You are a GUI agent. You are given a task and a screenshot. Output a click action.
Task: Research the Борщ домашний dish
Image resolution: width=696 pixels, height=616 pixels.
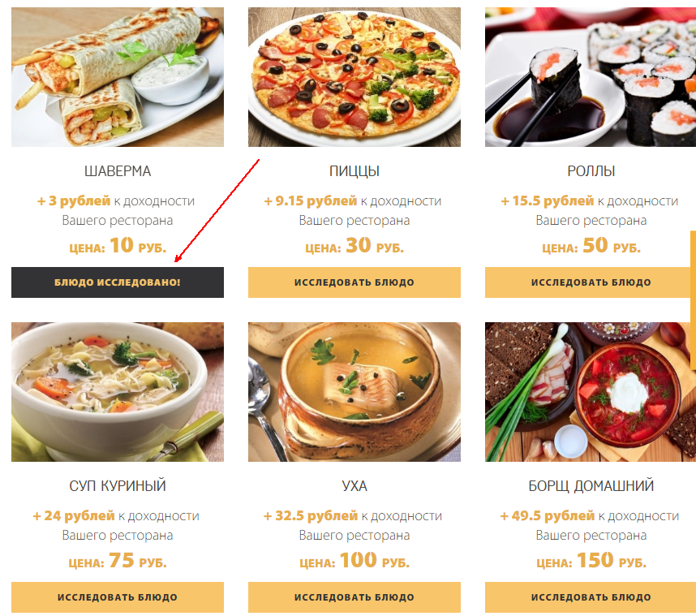pyautogui.click(x=591, y=597)
